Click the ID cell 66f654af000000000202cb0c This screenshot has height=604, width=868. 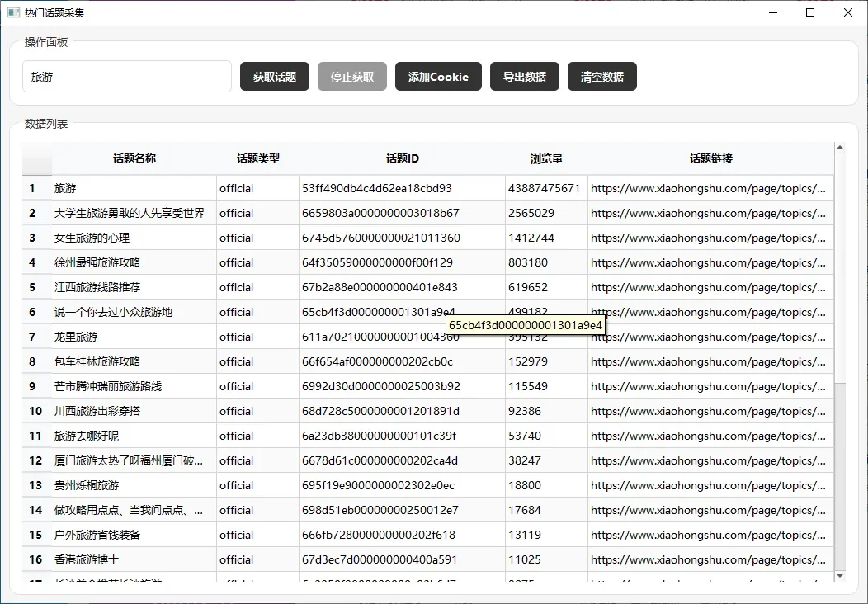[x=402, y=361]
